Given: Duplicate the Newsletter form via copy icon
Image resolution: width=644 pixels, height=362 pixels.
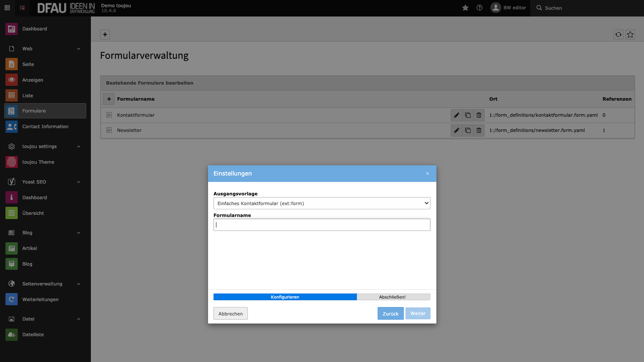Looking at the screenshot, I should click(467, 130).
